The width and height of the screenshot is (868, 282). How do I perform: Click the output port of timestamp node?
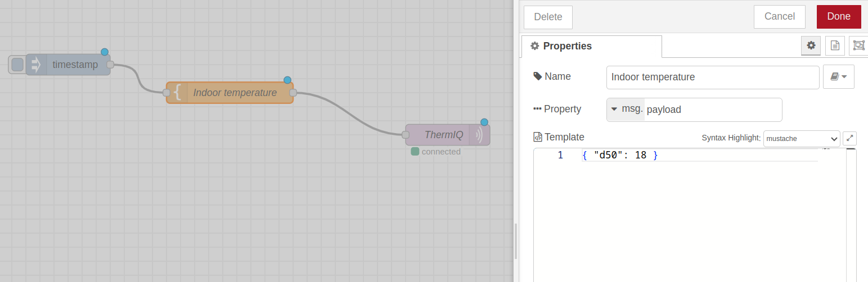110,65
